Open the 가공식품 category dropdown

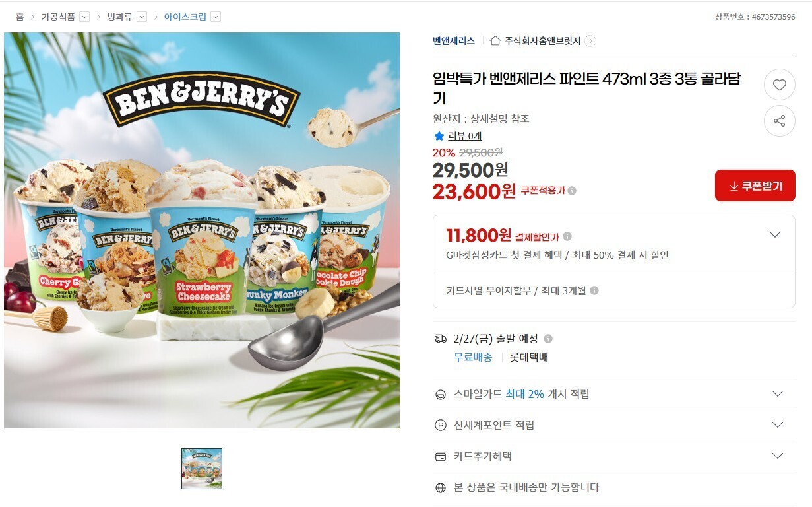coord(84,17)
